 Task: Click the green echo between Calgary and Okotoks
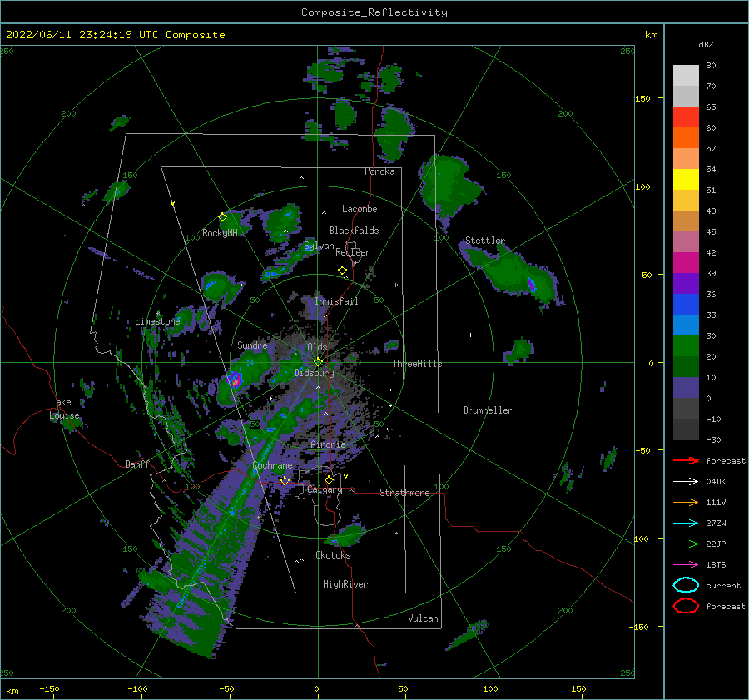tap(346, 536)
